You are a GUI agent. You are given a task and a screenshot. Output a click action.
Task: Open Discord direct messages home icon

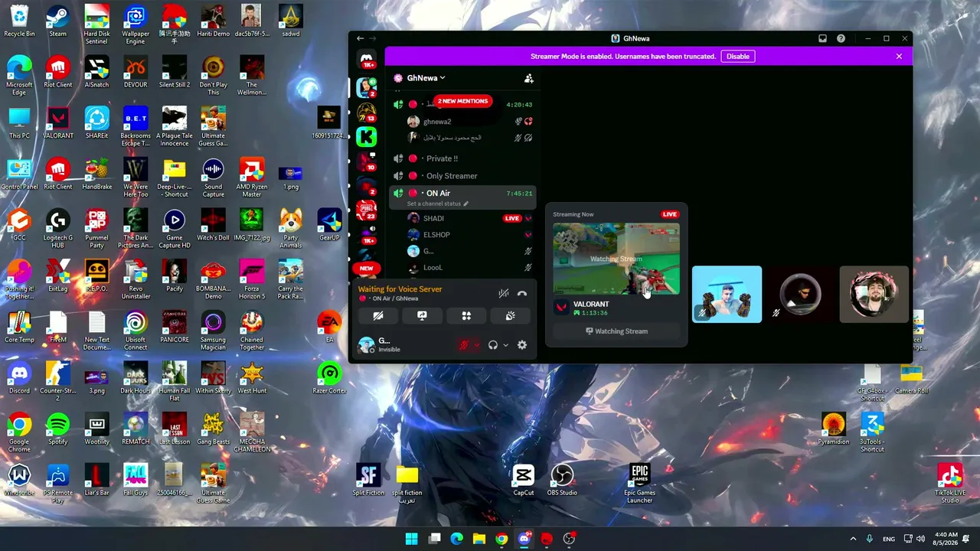[367, 59]
